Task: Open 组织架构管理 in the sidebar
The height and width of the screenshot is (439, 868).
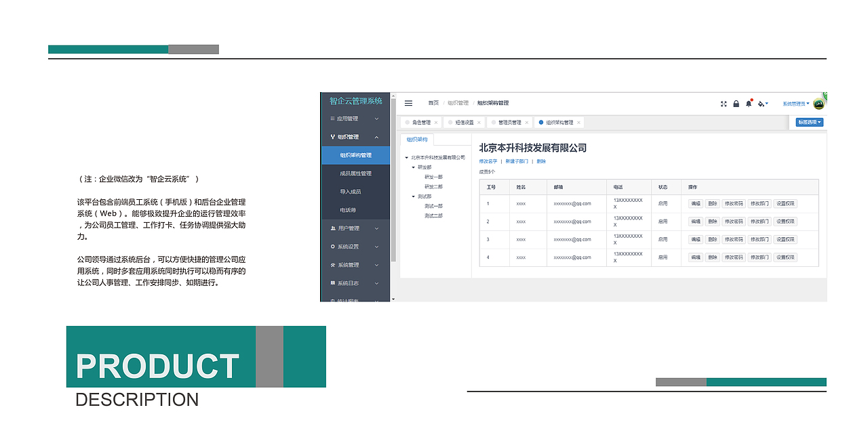Action: coord(356,155)
